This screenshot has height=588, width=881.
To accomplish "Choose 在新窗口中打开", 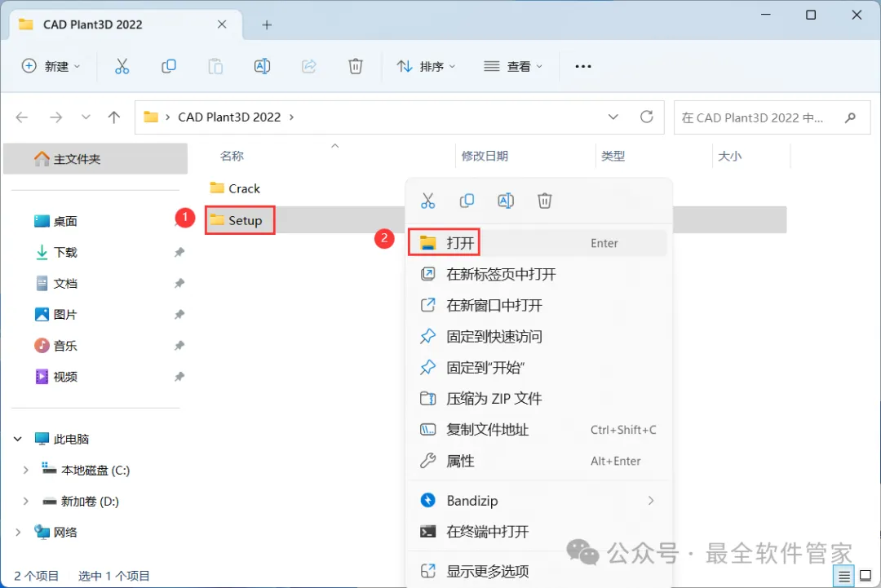I will coord(537,305).
